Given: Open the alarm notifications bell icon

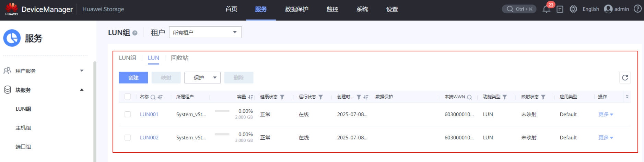Looking at the screenshot, I should pyautogui.click(x=546, y=9).
